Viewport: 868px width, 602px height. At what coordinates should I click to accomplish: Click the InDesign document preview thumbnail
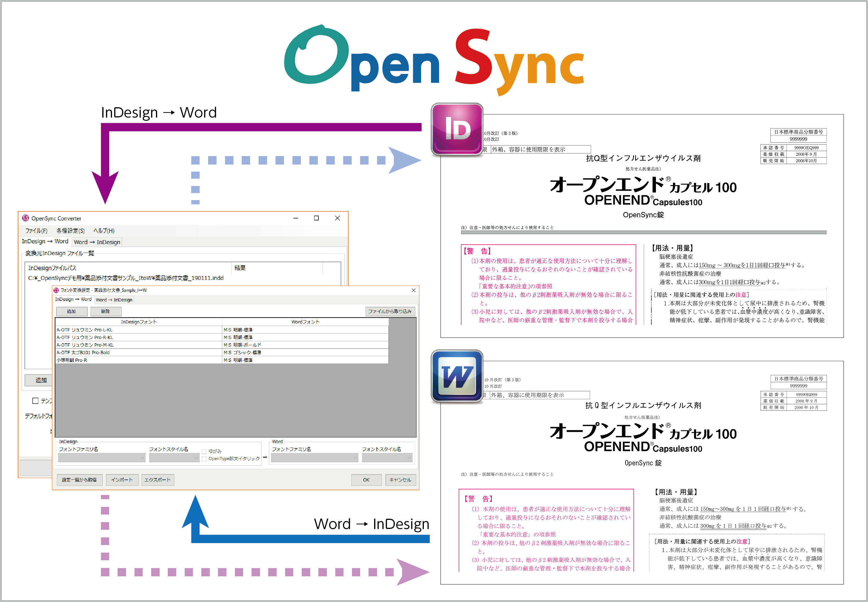(x=642, y=226)
